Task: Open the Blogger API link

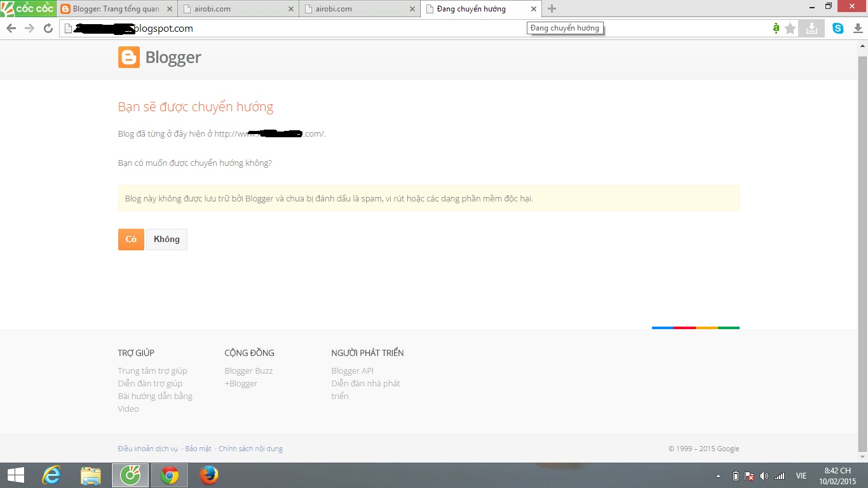Action: 353,370
